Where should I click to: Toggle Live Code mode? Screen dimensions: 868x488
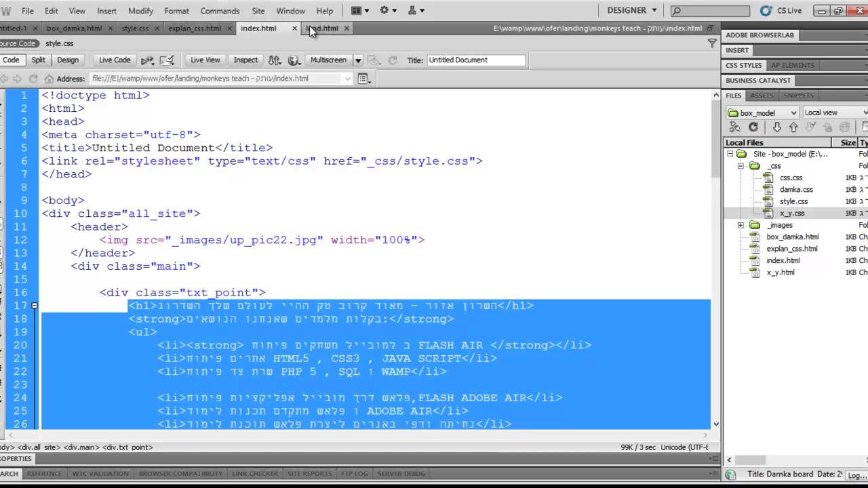tap(115, 60)
